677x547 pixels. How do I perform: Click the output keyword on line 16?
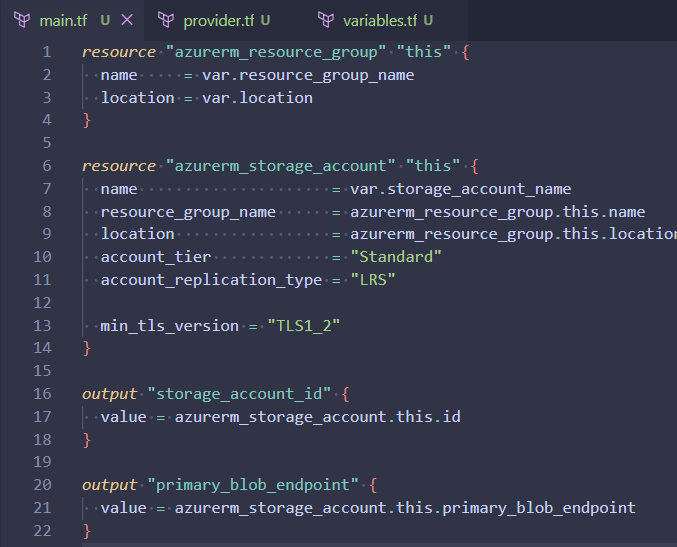pos(110,394)
